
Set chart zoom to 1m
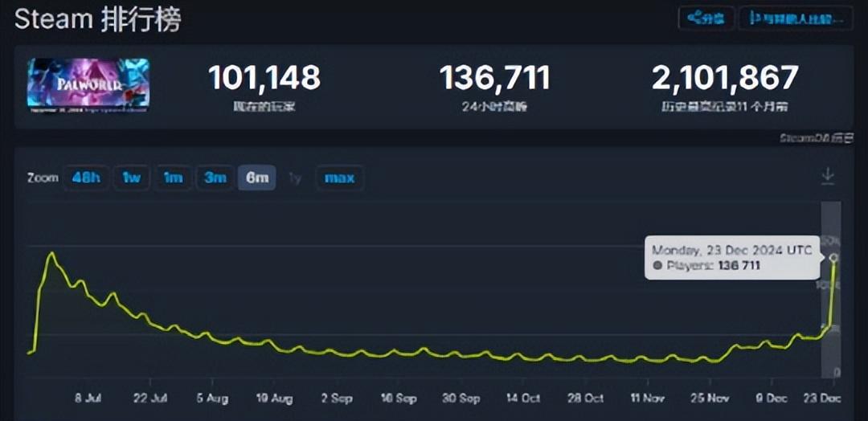click(174, 178)
